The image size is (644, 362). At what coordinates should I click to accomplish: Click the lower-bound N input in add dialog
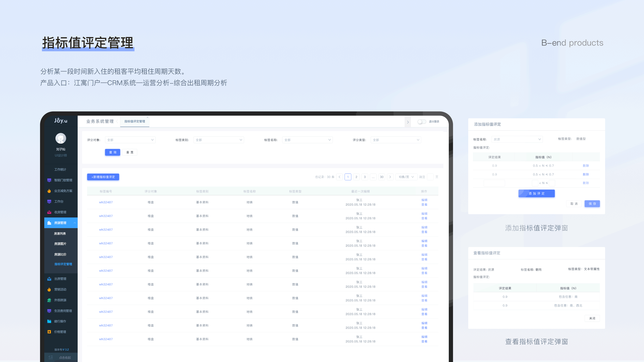(x=535, y=183)
